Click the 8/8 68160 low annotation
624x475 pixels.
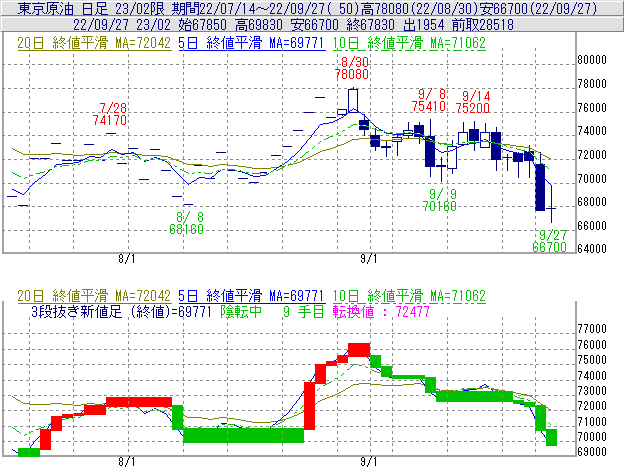point(187,223)
